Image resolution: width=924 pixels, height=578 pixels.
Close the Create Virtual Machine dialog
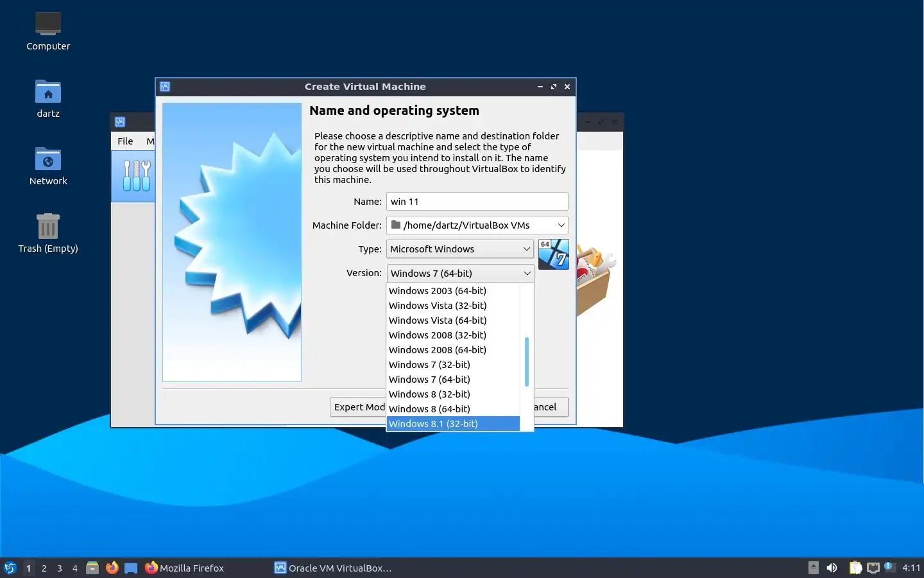(x=567, y=87)
